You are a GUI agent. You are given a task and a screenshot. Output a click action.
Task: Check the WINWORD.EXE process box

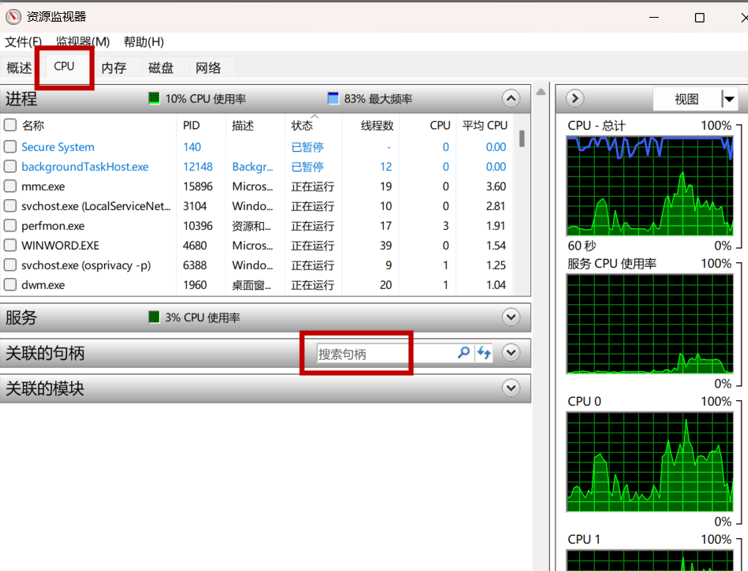(10, 245)
